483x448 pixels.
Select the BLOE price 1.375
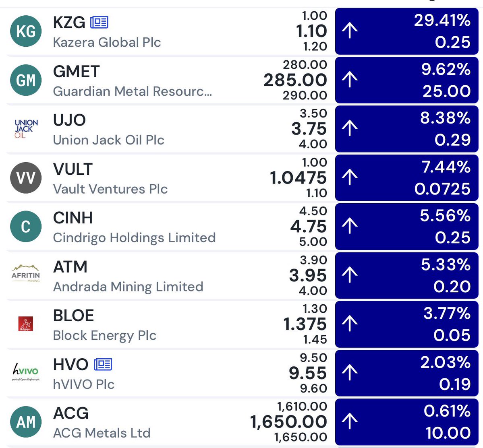tap(305, 324)
